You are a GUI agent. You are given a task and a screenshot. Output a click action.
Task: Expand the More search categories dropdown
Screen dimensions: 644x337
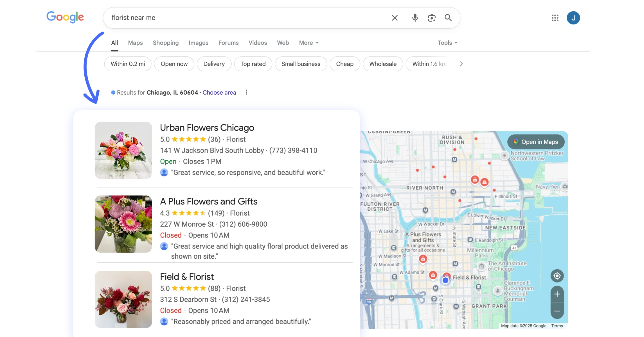click(x=308, y=43)
